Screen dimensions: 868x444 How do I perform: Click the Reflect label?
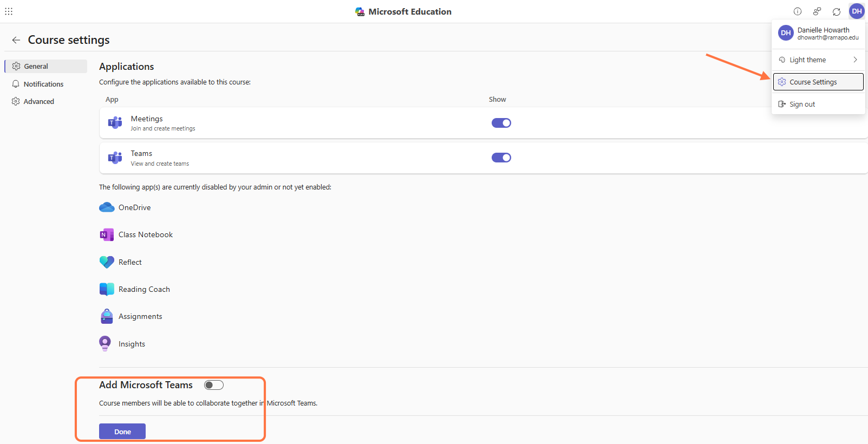click(x=130, y=262)
